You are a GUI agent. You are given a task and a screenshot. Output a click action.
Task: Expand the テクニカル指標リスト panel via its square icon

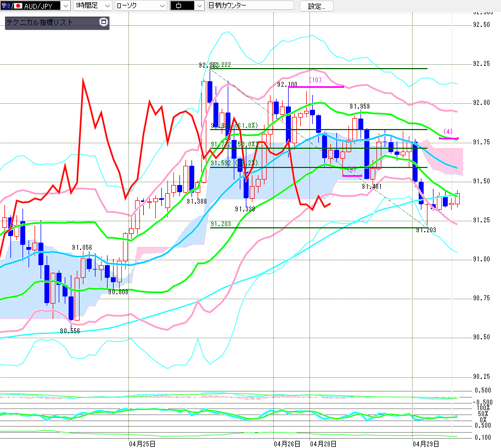(104, 22)
